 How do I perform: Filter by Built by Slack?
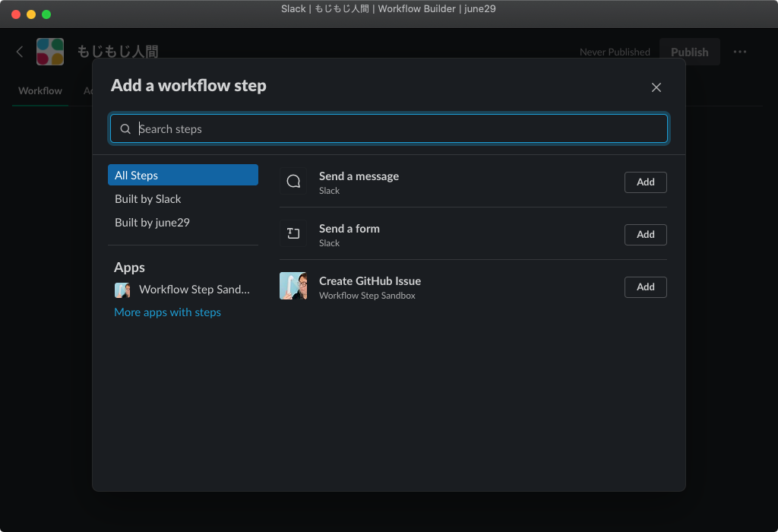tap(148, 199)
